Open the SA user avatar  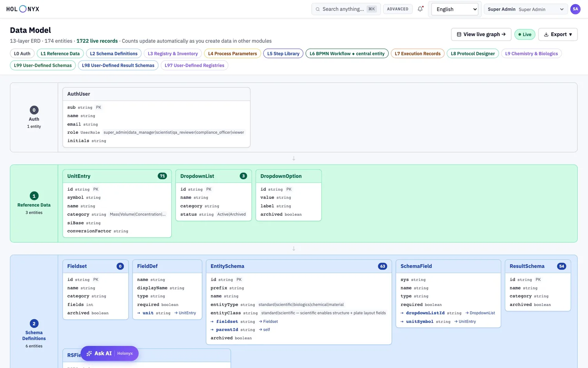pos(575,9)
